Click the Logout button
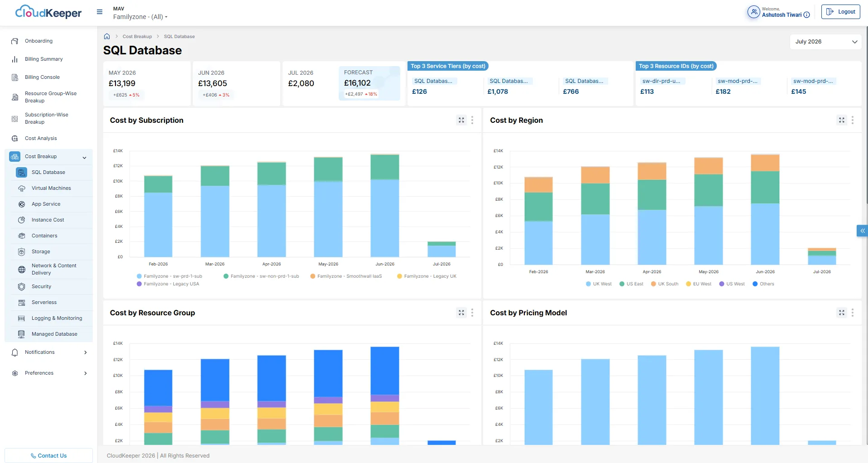 [x=841, y=12]
